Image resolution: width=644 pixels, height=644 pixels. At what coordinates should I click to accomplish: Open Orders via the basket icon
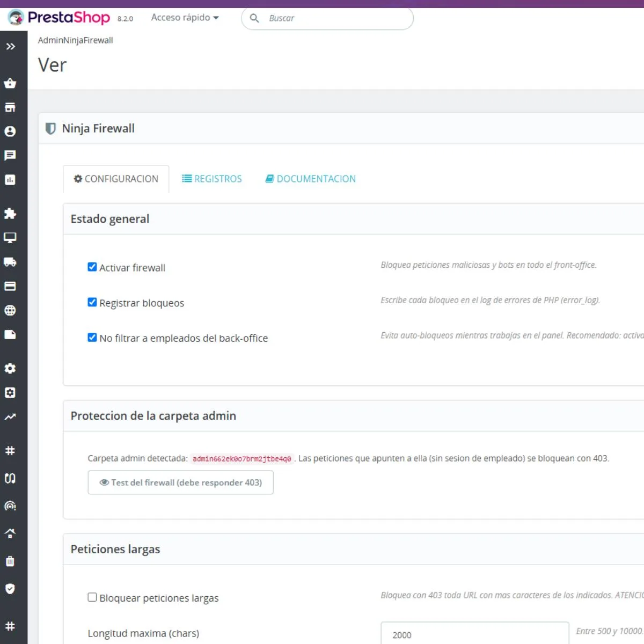tap(10, 83)
